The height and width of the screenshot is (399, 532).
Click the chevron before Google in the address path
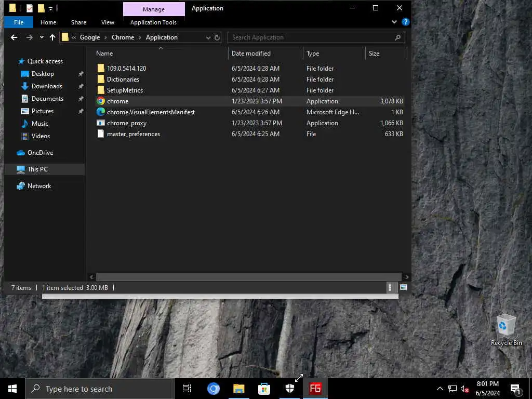(x=74, y=37)
